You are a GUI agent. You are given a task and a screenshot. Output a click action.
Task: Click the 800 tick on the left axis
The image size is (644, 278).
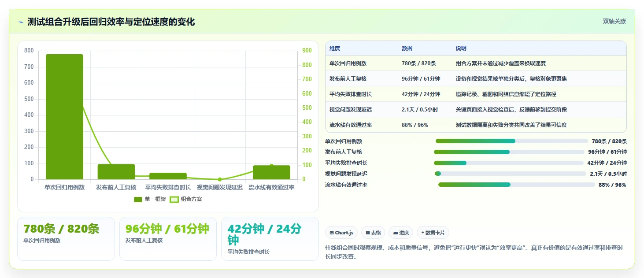point(29,51)
